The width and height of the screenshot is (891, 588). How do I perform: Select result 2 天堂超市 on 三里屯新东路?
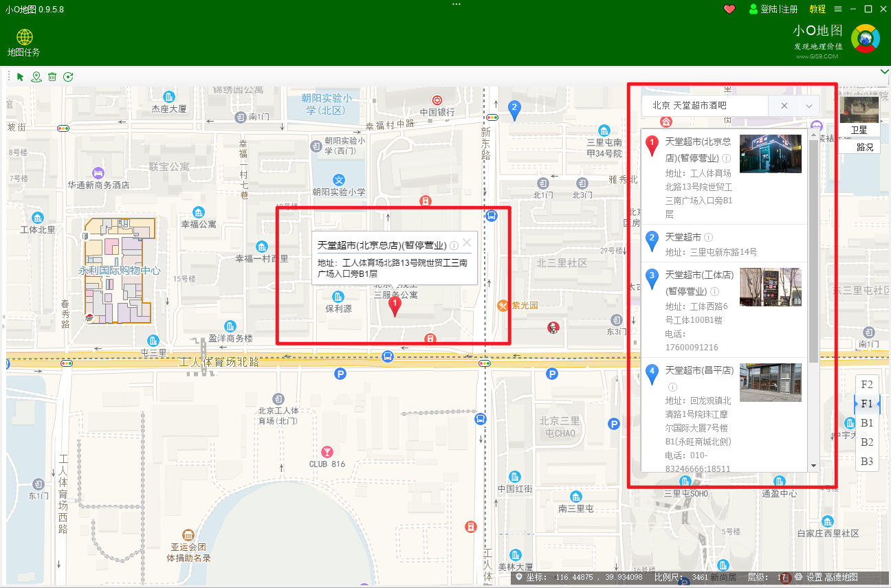pos(725,244)
